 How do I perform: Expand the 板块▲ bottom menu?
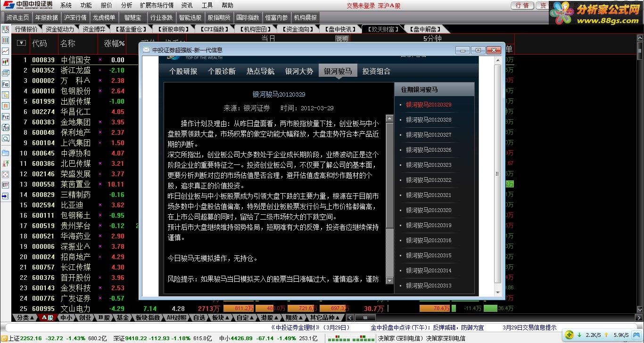tap(221, 318)
